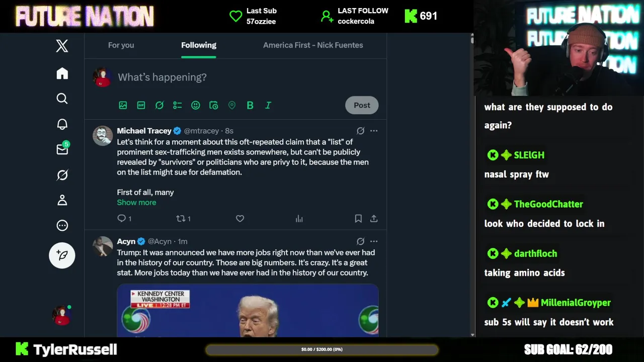
Task: Click composer profile avatar
Action: tap(102, 77)
